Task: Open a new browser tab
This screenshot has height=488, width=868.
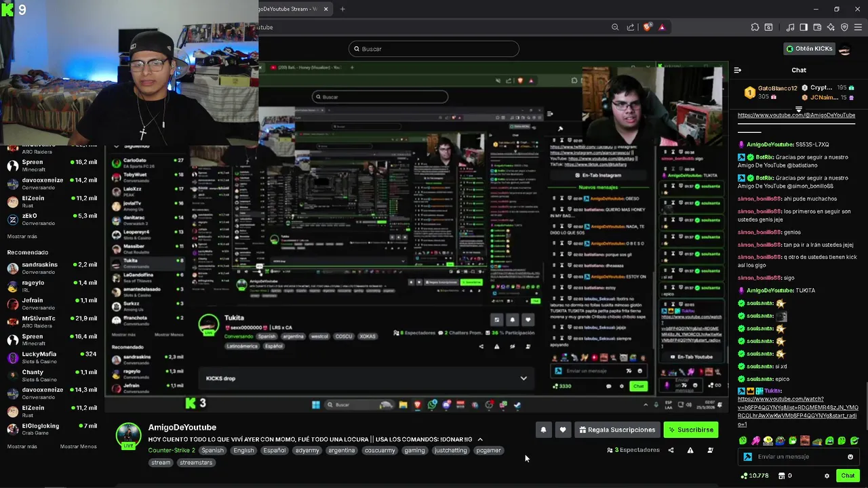Action: 342,9
